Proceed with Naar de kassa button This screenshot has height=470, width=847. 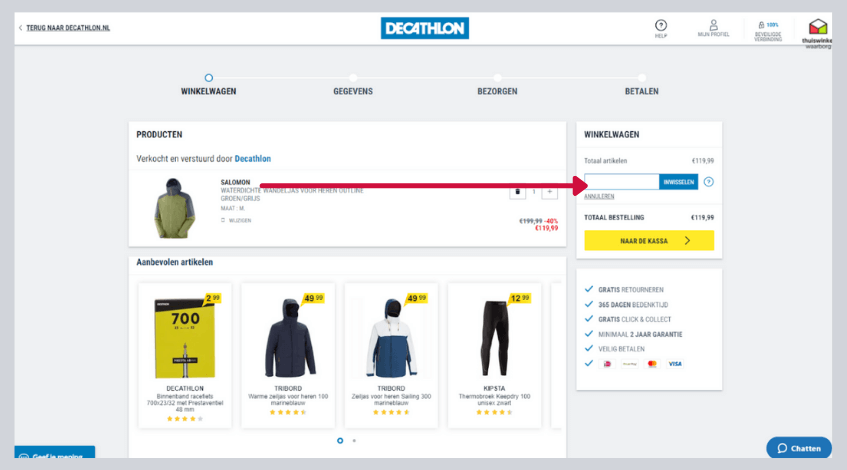(649, 240)
